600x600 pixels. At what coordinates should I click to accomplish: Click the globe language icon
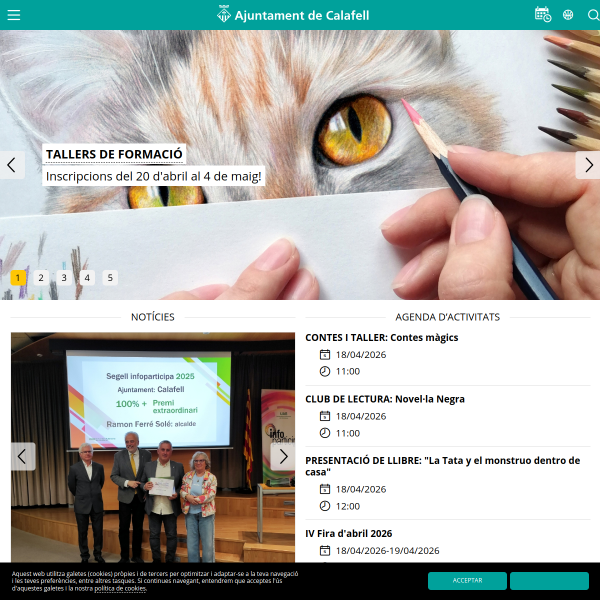pos(569,15)
